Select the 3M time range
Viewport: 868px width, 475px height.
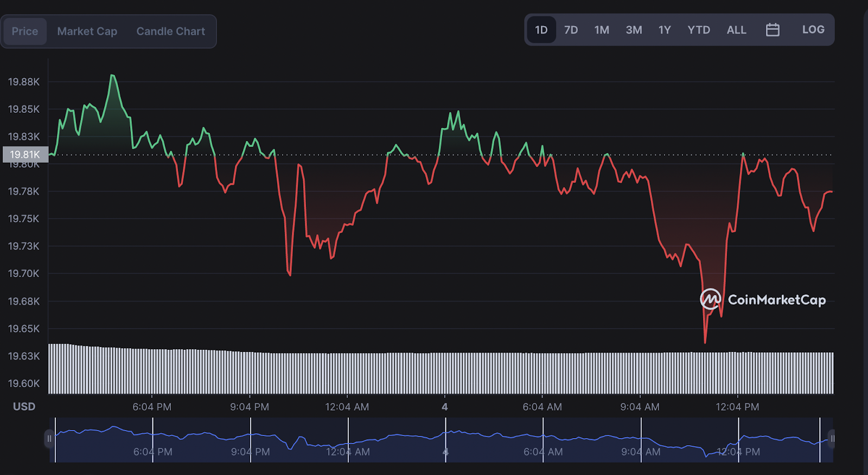[634, 30]
